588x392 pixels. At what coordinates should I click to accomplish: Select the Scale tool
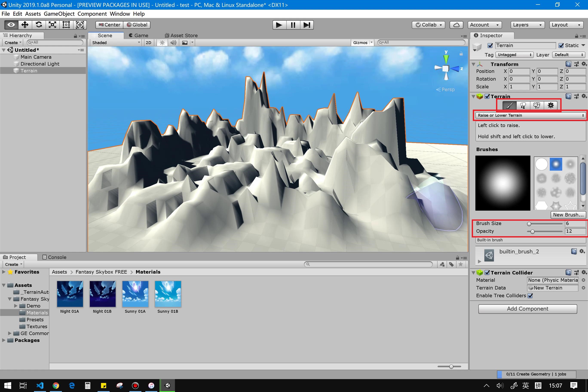pos(52,25)
